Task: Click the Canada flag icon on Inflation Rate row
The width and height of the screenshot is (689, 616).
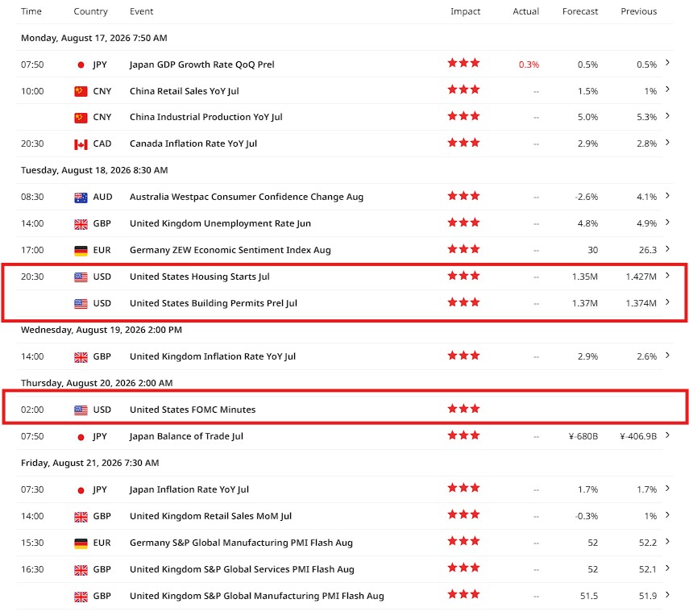Action: click(81, 144)
